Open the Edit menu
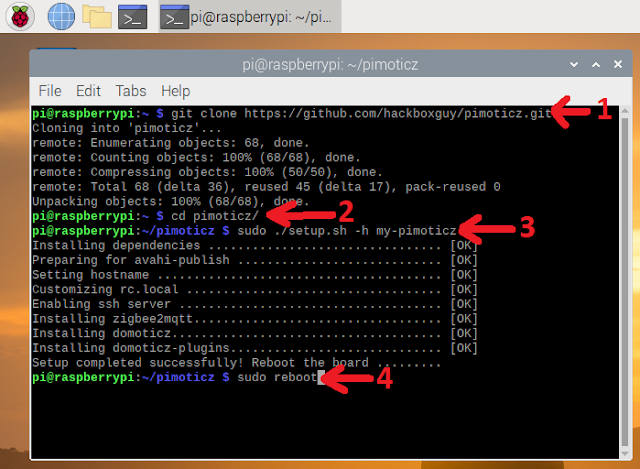Image resolution: width=640 pixels, height=469 pixels. [x=88, y=91]
